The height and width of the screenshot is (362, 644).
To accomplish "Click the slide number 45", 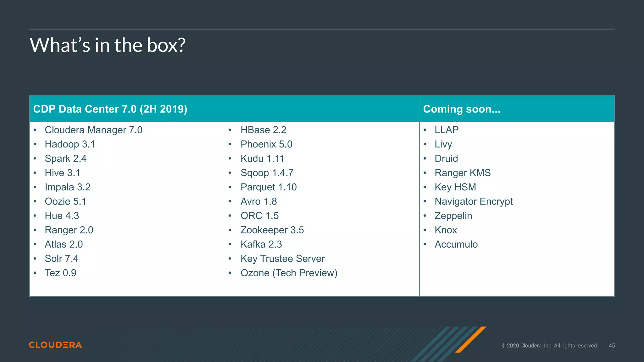I will pos(612,345).
